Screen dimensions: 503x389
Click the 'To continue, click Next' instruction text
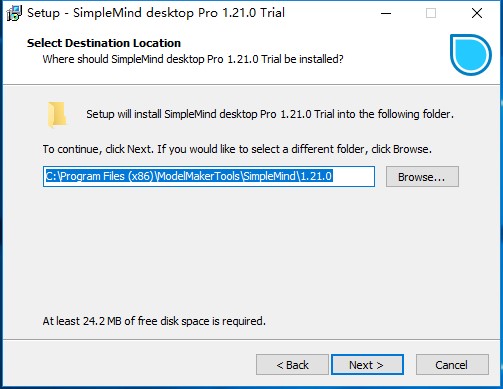click(x=237, y=149)
